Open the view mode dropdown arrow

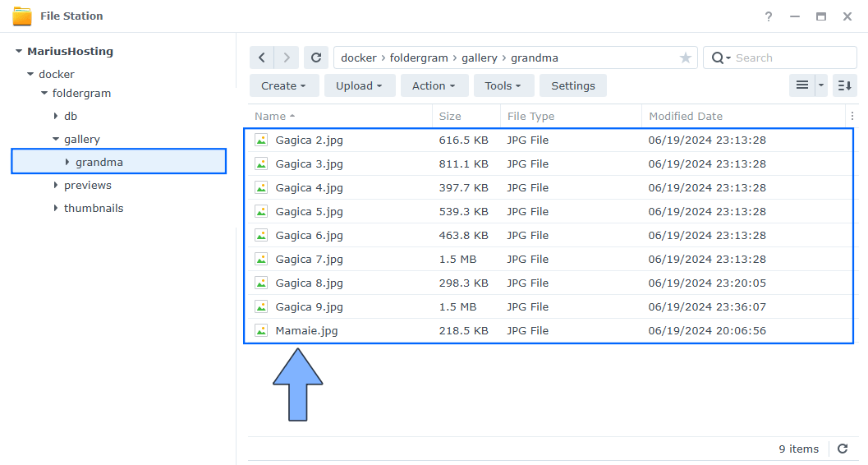point(821,85)
